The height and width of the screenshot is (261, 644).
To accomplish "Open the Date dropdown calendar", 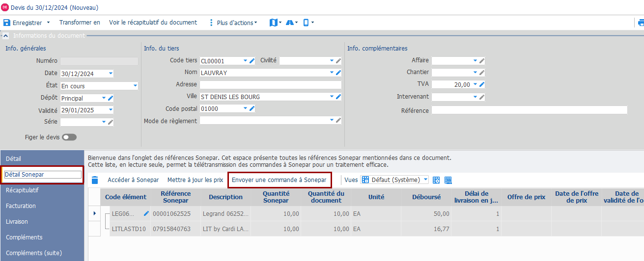I will click(110, 74).
